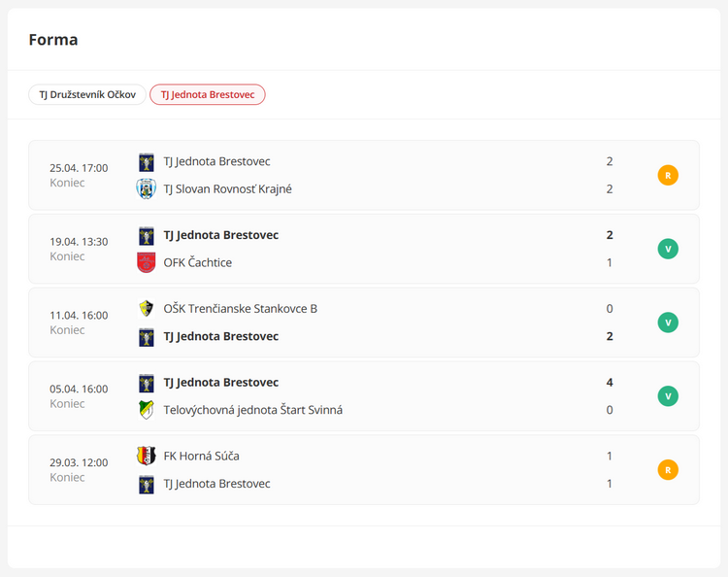Click the date text 05.04. 16:00
This screenshot has width=728, height=577.
click(79, 389)
